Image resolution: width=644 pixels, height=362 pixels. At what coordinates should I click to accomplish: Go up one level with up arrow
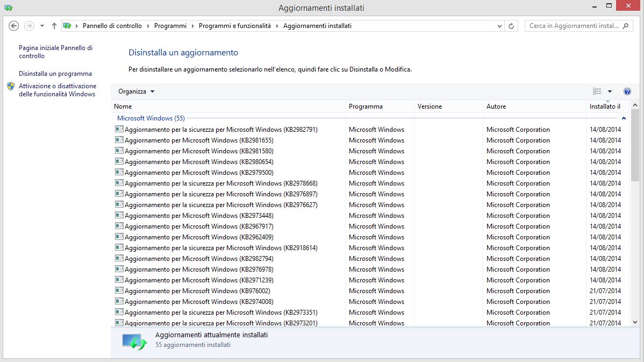pyautogui.click(x=54, y=26)
